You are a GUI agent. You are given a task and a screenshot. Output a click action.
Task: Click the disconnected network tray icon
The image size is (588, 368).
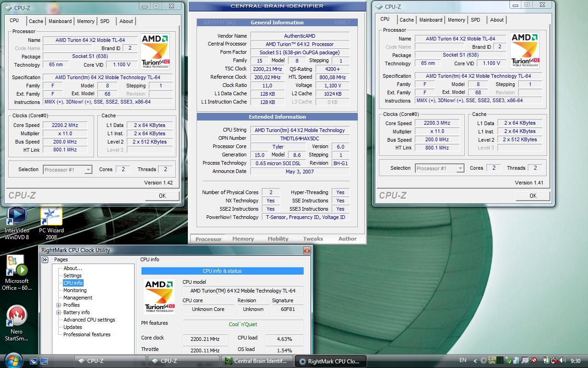click(554, 361)
